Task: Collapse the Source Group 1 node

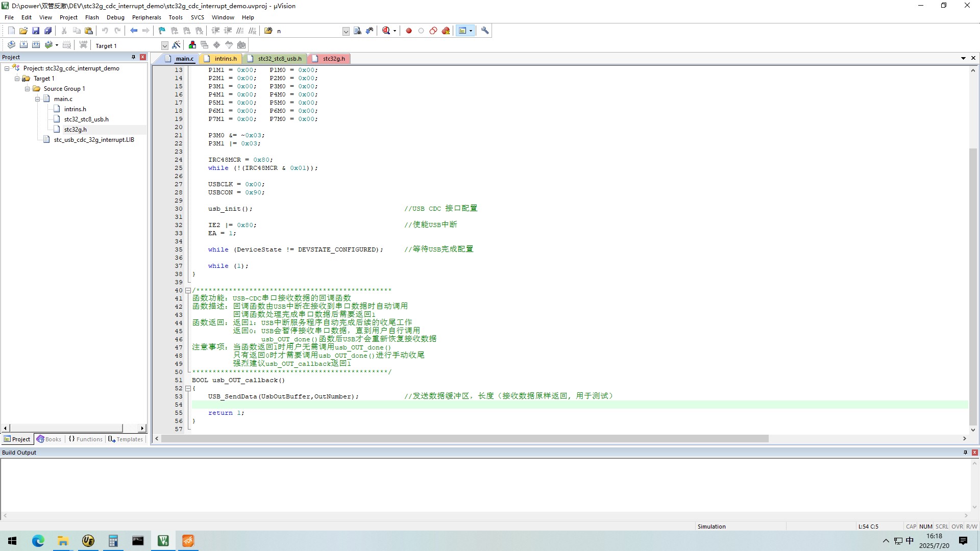Action: [x=28, y=89]
